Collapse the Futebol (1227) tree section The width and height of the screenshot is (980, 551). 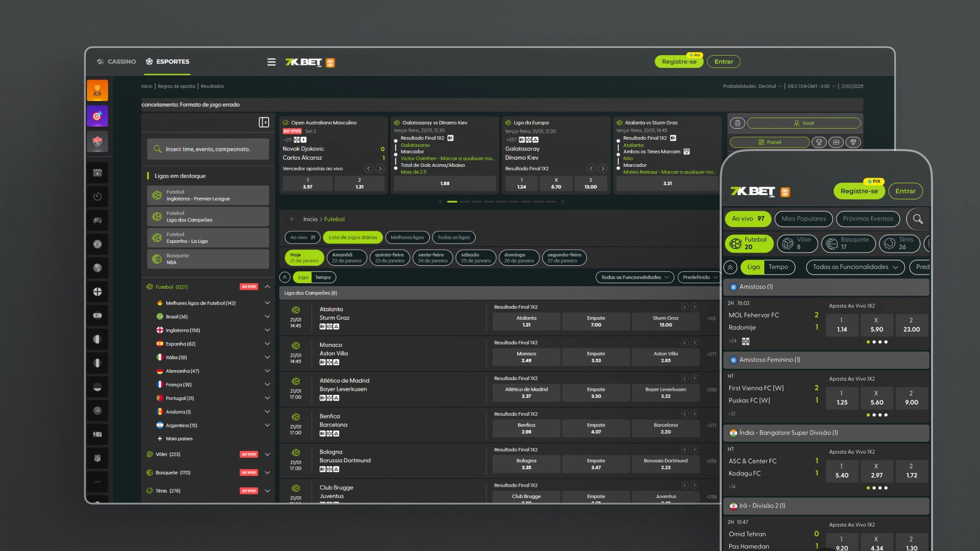pos(267,287)
